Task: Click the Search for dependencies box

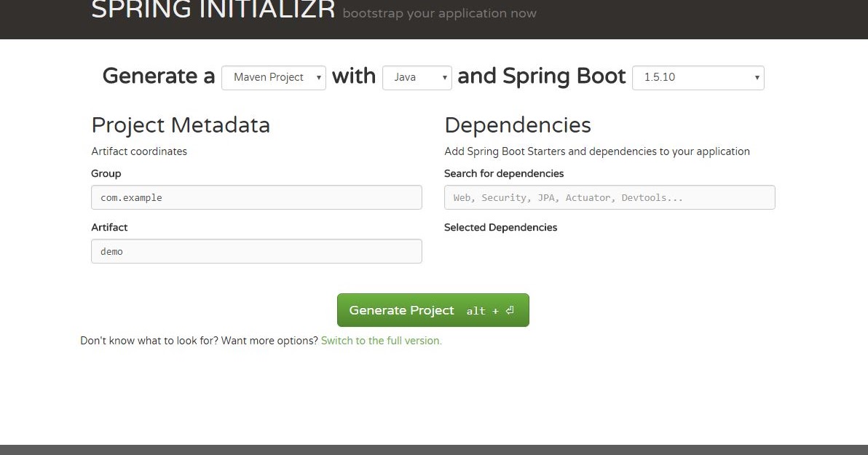Action: [609, 197]
